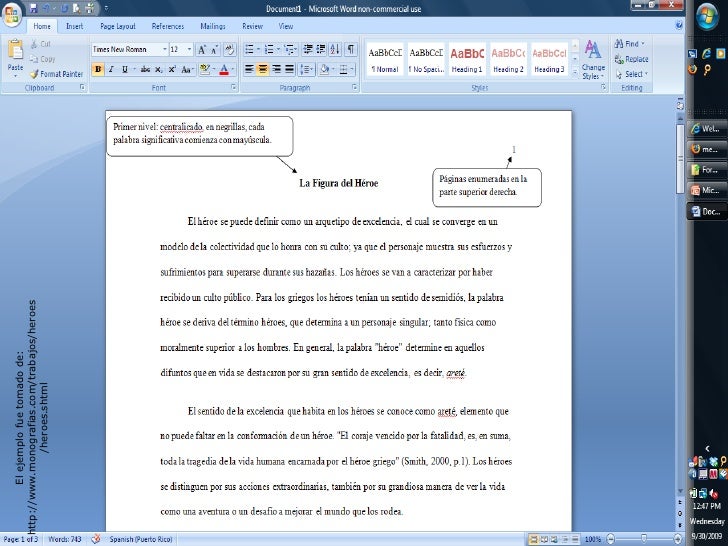Apply the Heading 1 style
This screenshot has width=728, height=546.
pyautogui.click(x=467, y=58)
